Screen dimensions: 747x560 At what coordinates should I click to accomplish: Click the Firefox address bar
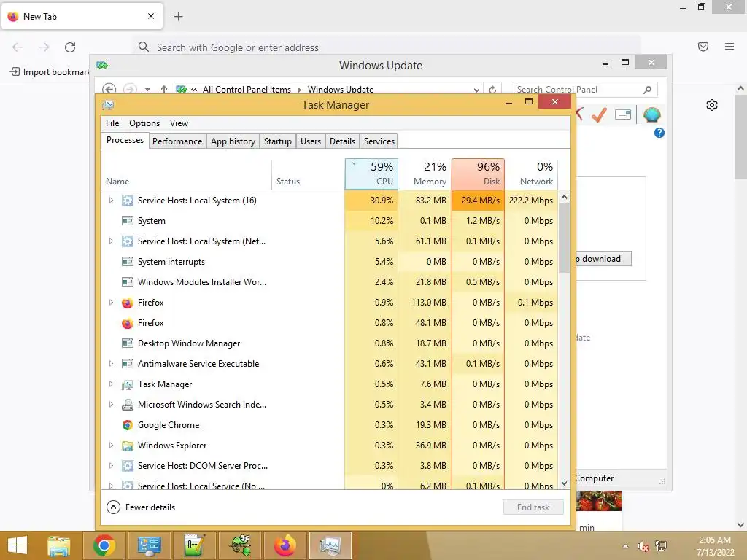coord(387,47)
